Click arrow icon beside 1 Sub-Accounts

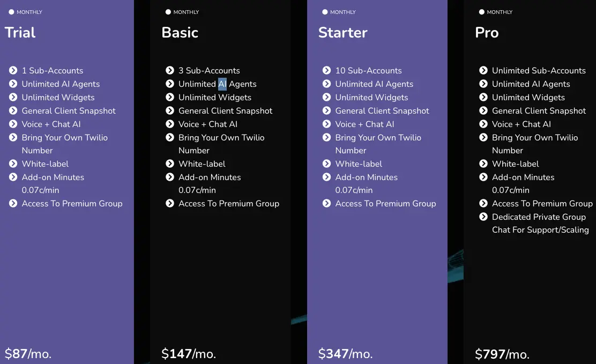coord(13,70)
